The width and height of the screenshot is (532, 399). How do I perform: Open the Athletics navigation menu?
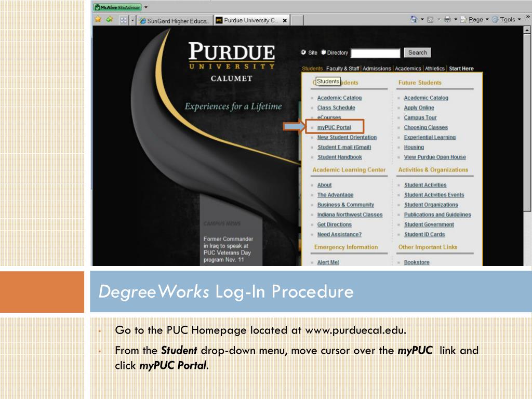[x=435, y=69]
